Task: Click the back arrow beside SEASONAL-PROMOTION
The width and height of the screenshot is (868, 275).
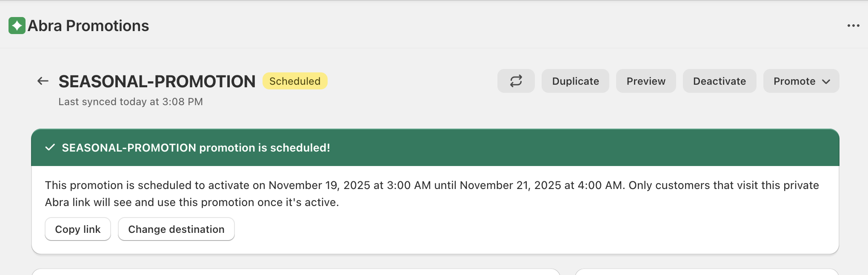Action: 42,81
